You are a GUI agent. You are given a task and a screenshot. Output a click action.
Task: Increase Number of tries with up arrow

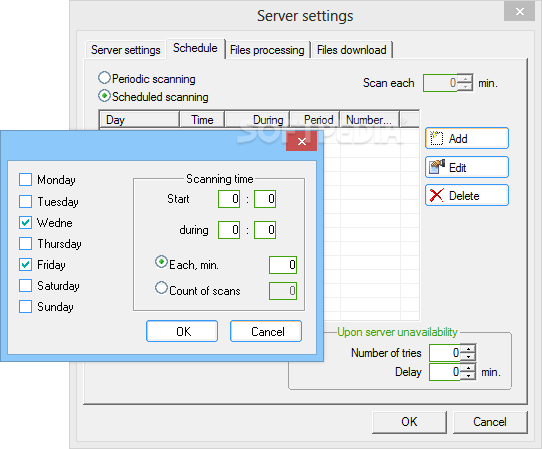click(468, 349)
